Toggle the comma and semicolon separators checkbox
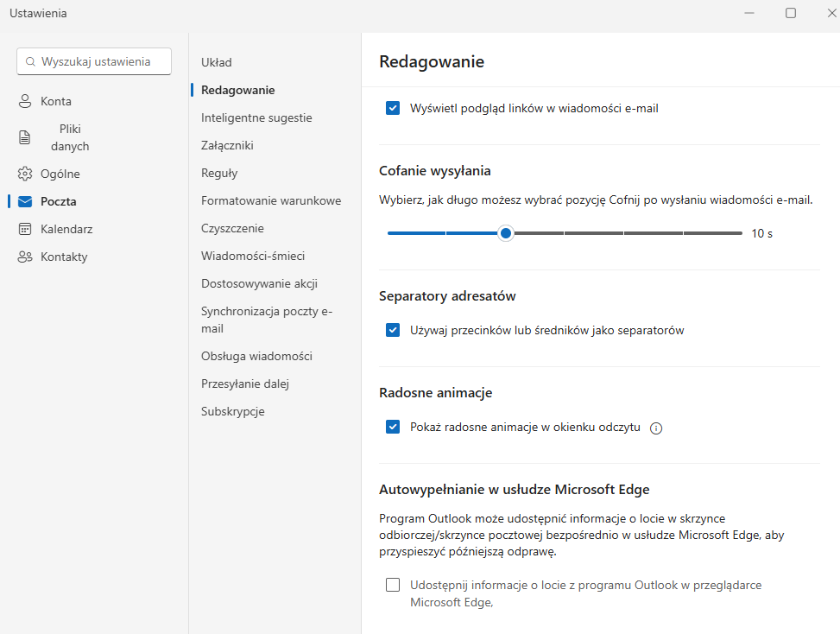840x634 pixels. tap(393, 330)
